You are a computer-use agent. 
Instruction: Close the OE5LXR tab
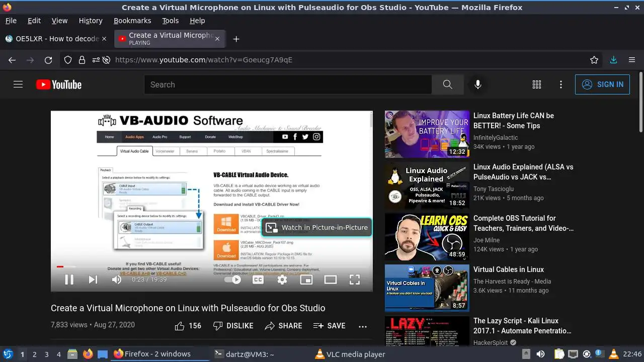[x=104, y=39]
